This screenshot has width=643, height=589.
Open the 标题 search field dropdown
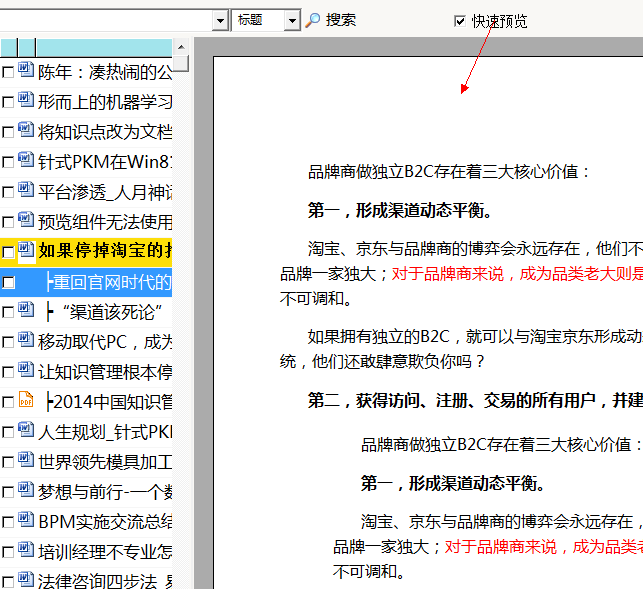pos(292,20)
